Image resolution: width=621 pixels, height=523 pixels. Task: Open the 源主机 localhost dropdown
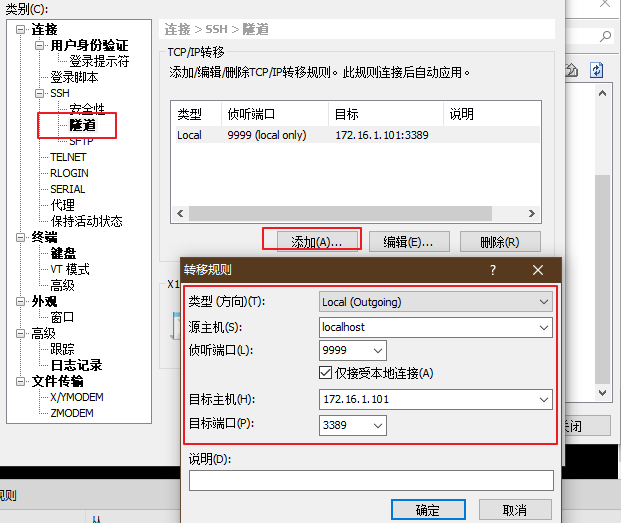point(544,327)
